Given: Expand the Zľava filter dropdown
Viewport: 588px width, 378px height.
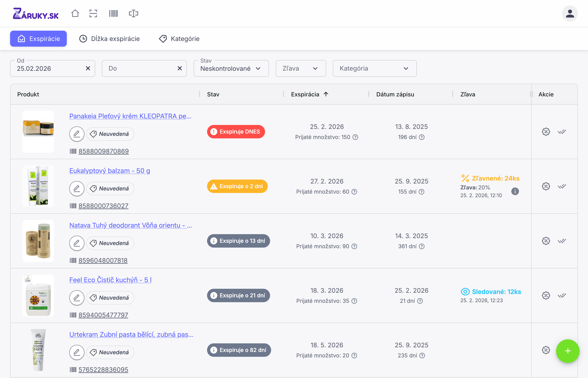Looking at the screenshot, I should (300, 68).
